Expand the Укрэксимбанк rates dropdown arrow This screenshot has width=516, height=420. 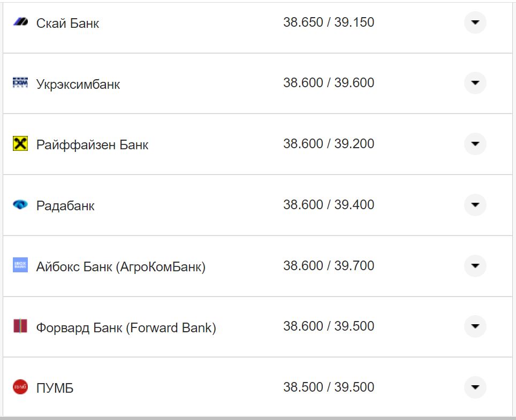[x=475, y=83]
